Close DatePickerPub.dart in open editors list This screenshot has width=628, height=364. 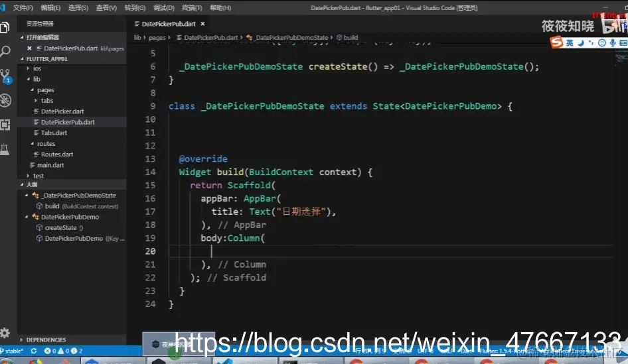click(29, 48)
